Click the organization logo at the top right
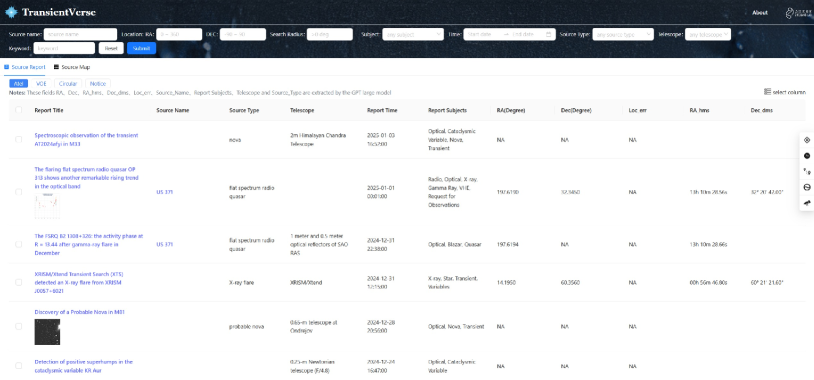The image size is (814, 380). tap(798, 13)
